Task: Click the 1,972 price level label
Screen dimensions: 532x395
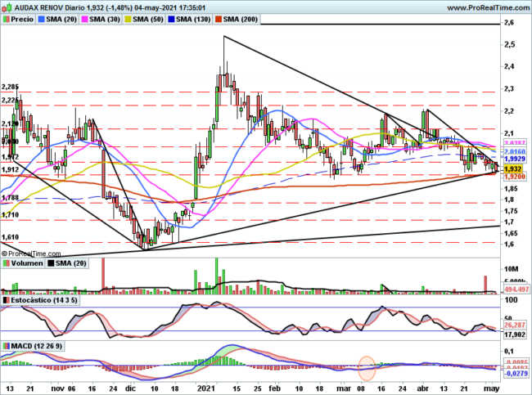Action: pyautogui.click(x=10, y=157)
